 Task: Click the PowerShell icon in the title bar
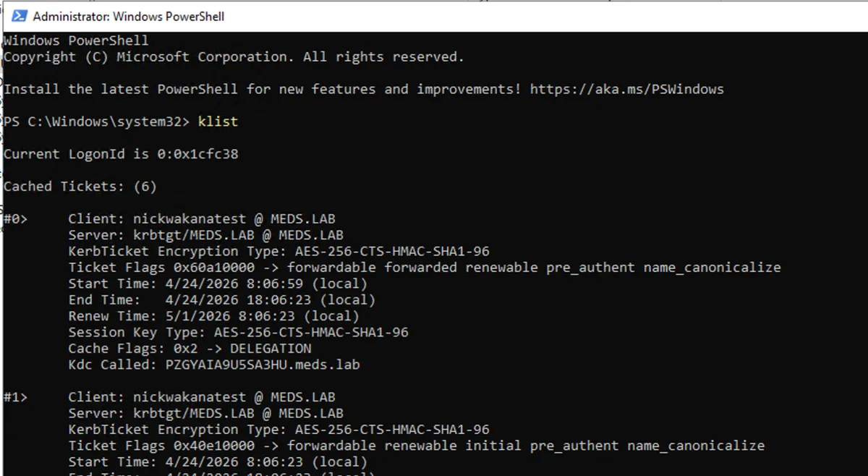(x=20, y=16)
